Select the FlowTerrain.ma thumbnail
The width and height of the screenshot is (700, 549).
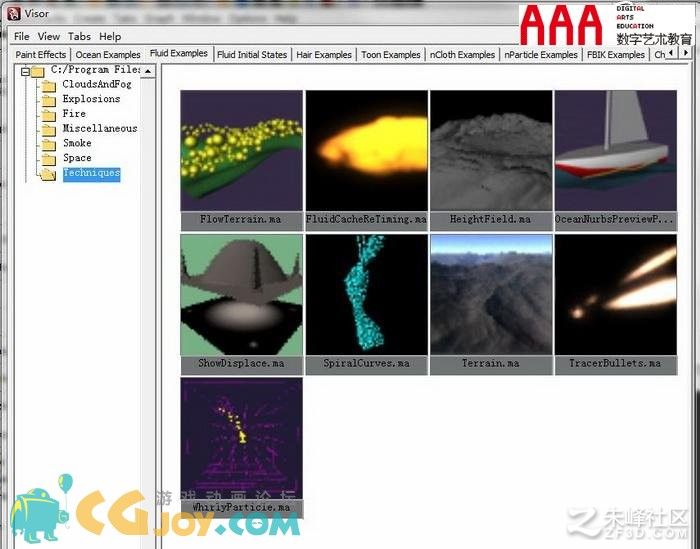click(x=242, y=150)
